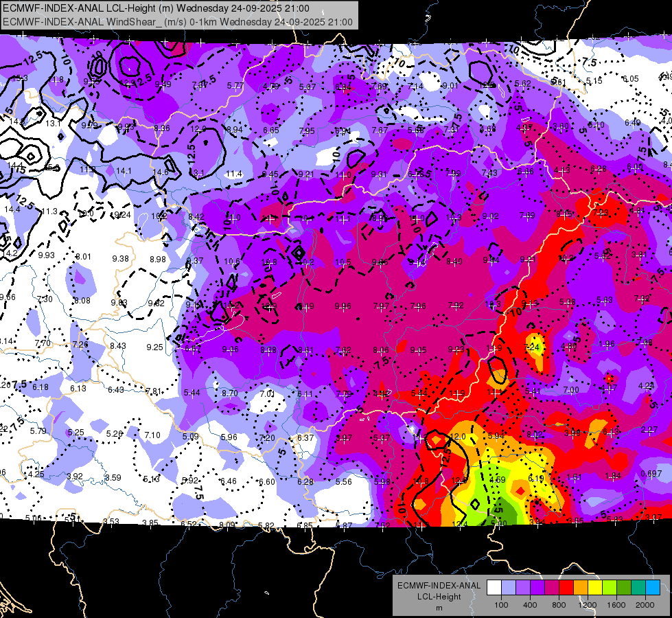The width and height of the screenshot is (672, 618).
Task: Click the legend scale label 1200
Action: [588, 605]
